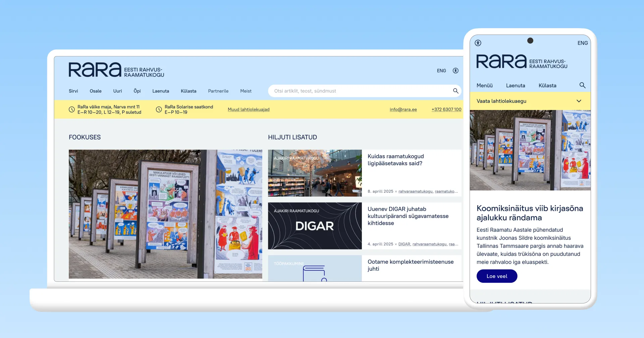The height and width of the screenshot is (338, 644).
Task: Click the desktop search magnifier icon
Action: coord(455,91)
